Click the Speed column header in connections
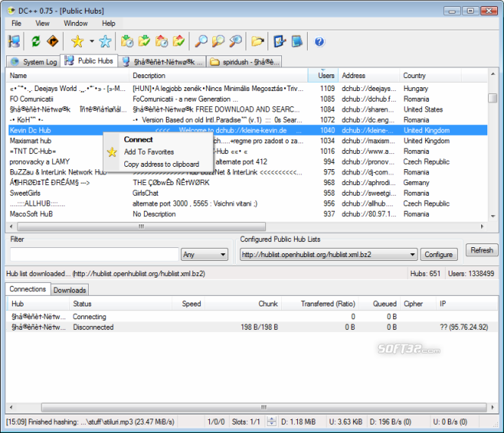Viewport: 504px width, 433px height. (189, 303)
